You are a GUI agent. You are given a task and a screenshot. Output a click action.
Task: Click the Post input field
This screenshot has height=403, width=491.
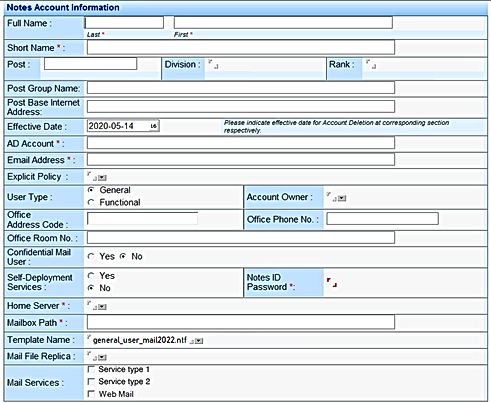click(x=90, y=64)
